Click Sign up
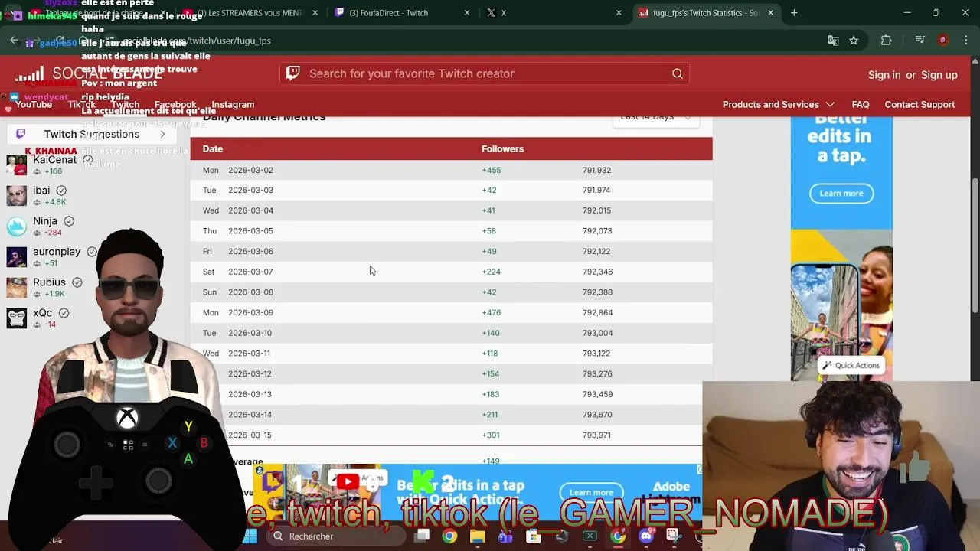 pos(939,75)
